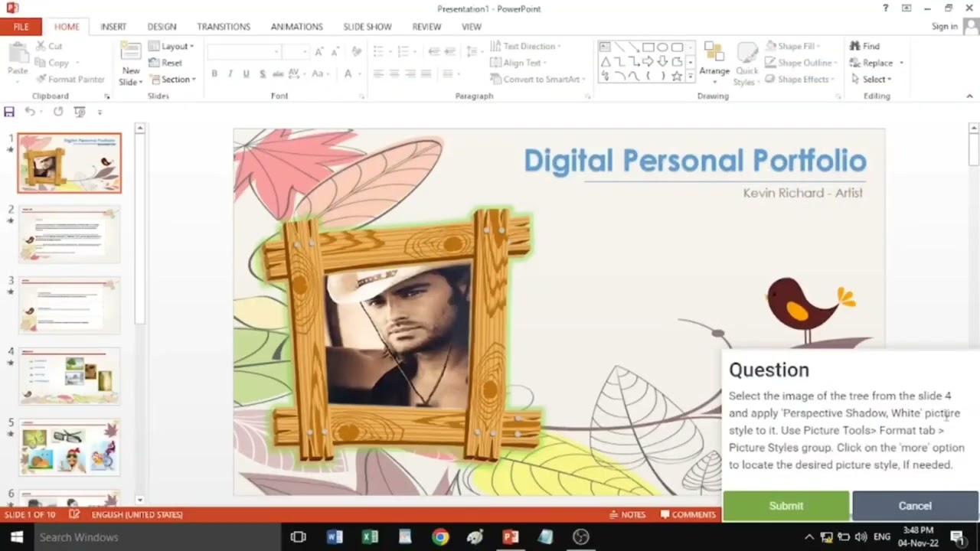Click the Sign in link

tap(944, 26)
